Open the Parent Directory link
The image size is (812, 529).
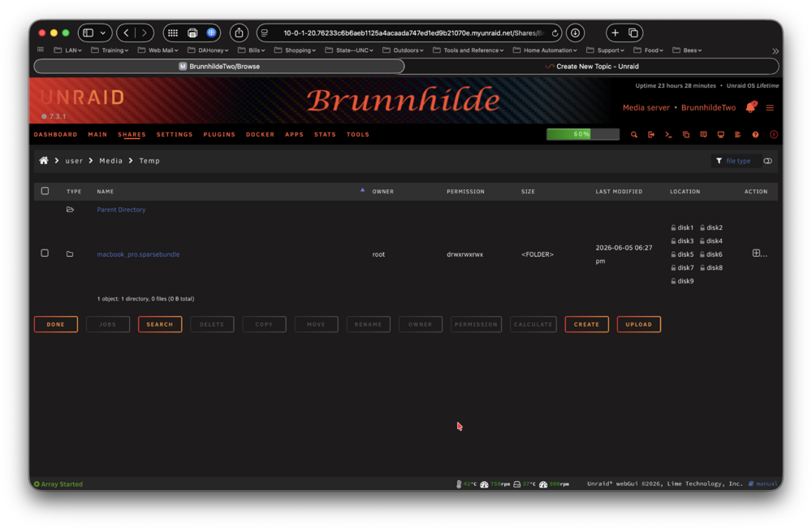click(121, 210)
